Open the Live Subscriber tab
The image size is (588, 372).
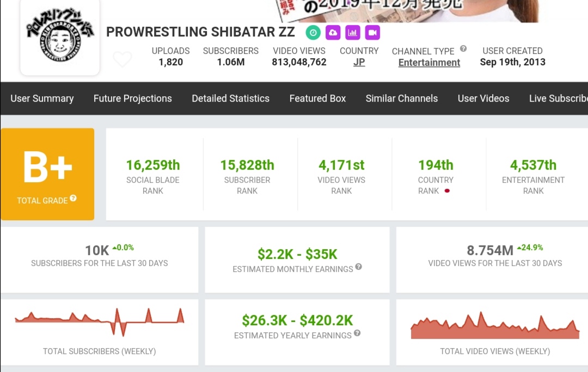559,98
